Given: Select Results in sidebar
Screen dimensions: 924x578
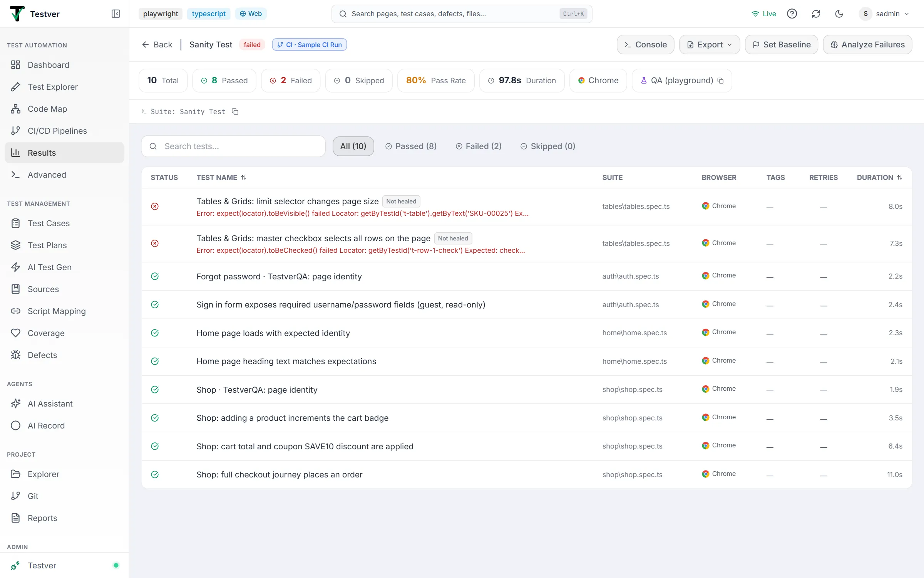Looking at the screenshot, I should pos(64,153).
